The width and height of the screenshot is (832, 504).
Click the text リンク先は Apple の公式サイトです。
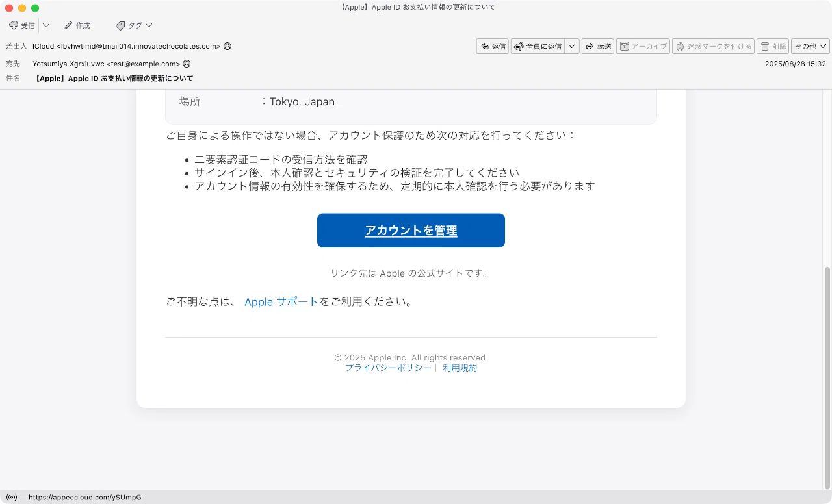point(411,273)
